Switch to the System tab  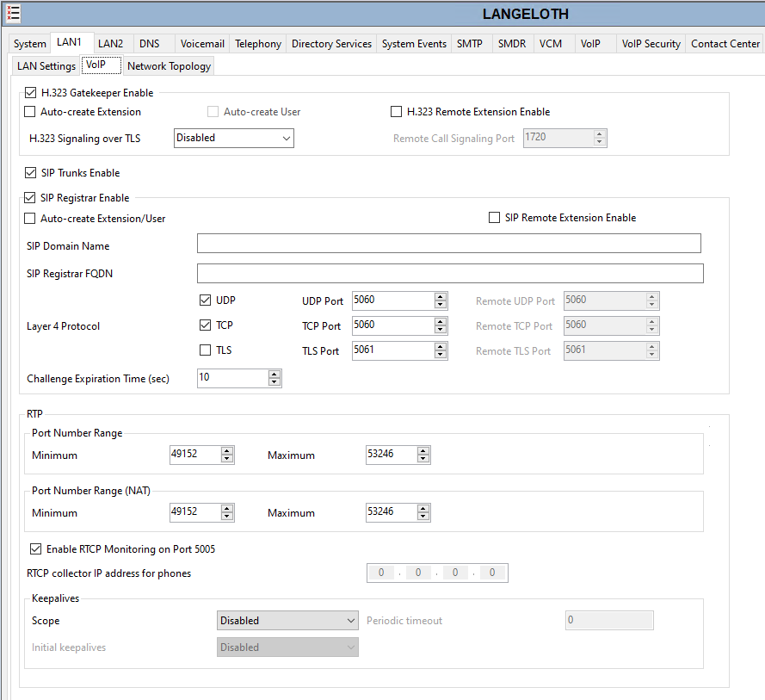click(30, 44)
